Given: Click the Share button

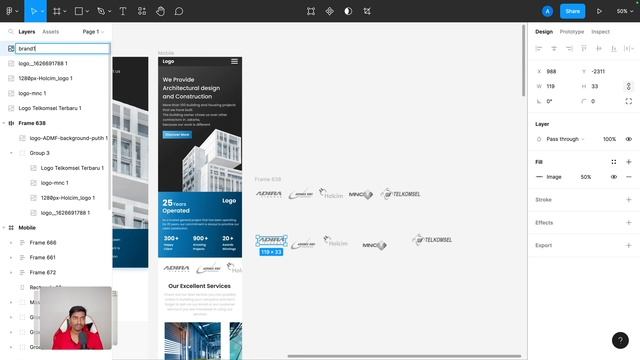Looking at the screenshot, I should point(572,11).
